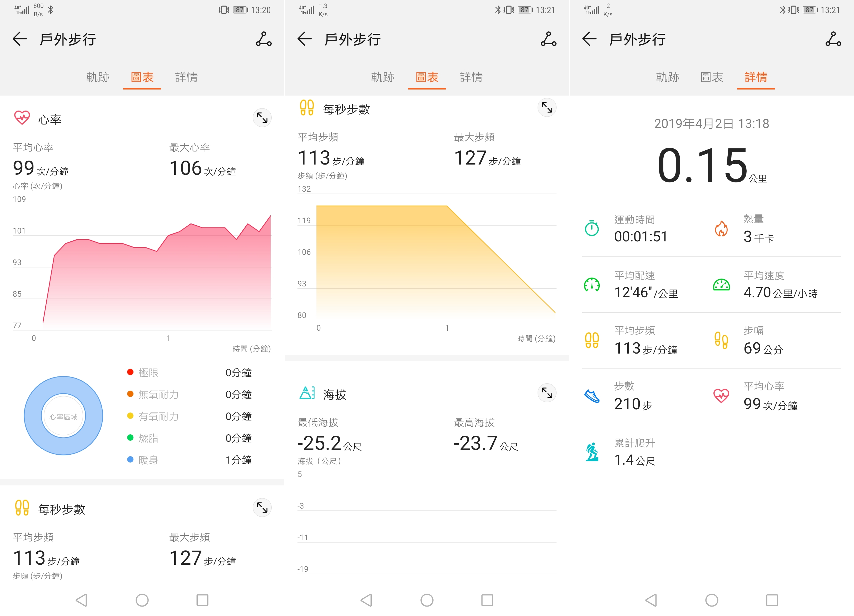The height and width of the screenshot is (616, 854).
Task: Expand middle screen 每秒步數 chart
Action: [547, 108]
